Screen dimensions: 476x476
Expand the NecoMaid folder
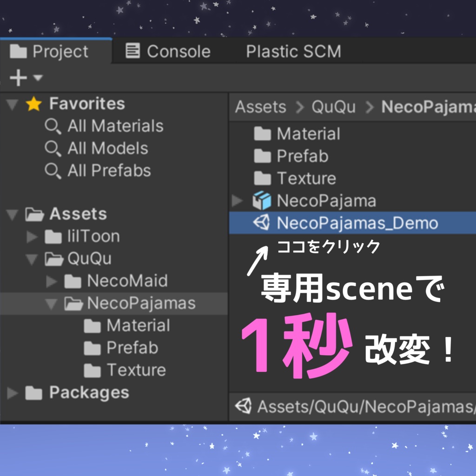pos(52,281)
